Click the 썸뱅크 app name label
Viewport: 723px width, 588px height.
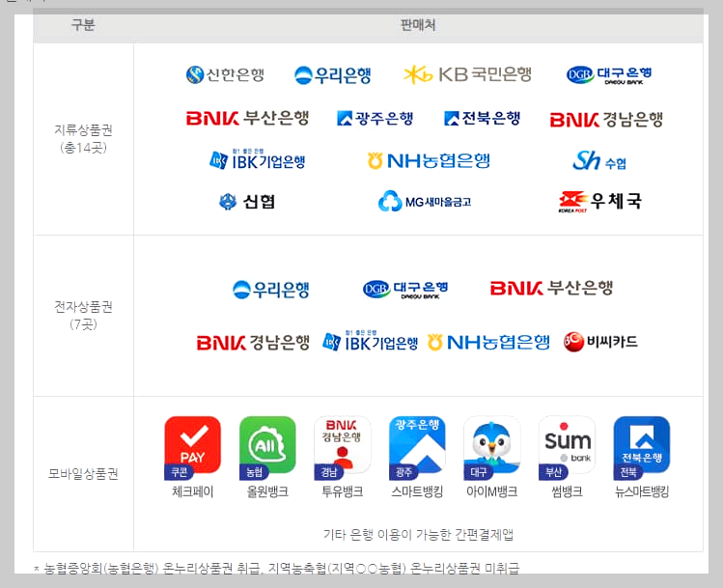pos(568,491)
